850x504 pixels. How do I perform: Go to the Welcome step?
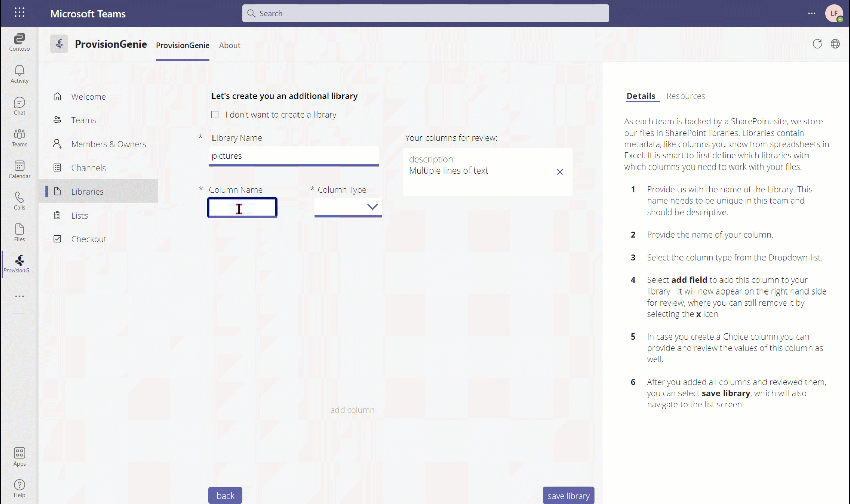tap(98, 97)
